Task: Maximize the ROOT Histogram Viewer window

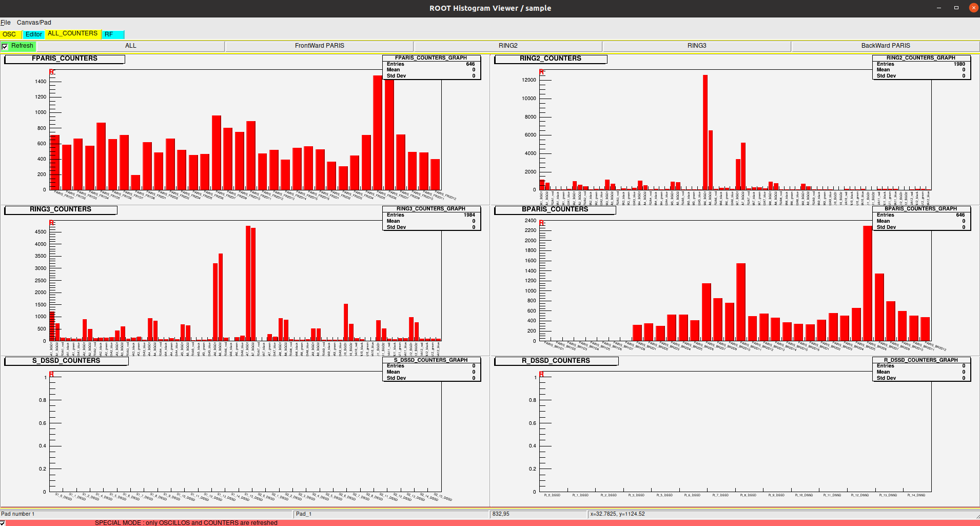Action: 956,8
